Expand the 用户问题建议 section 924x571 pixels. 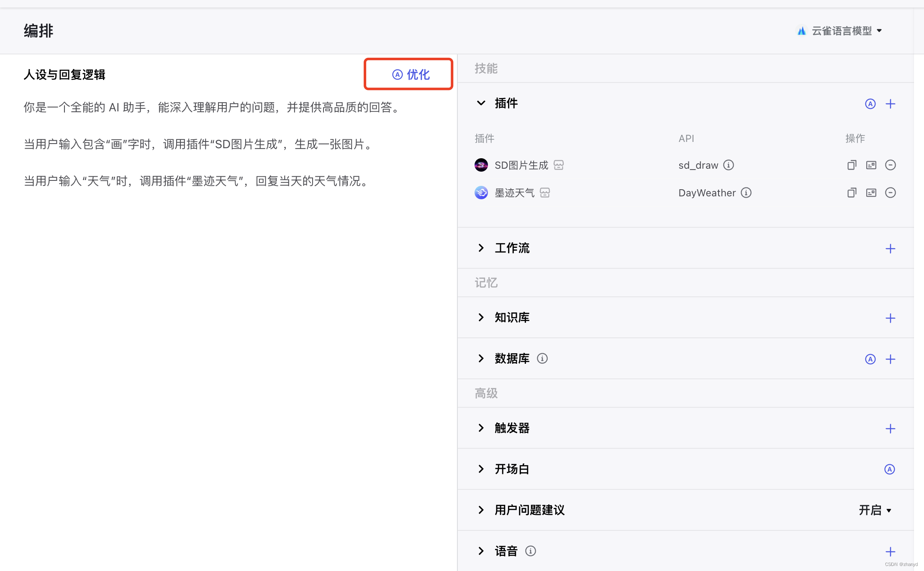coord(481,510)
